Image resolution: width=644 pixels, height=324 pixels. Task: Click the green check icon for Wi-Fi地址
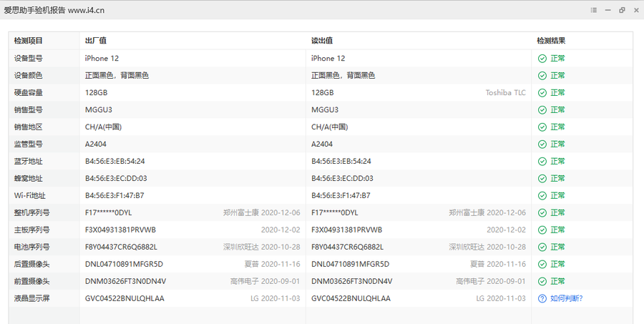click(542, 195)
